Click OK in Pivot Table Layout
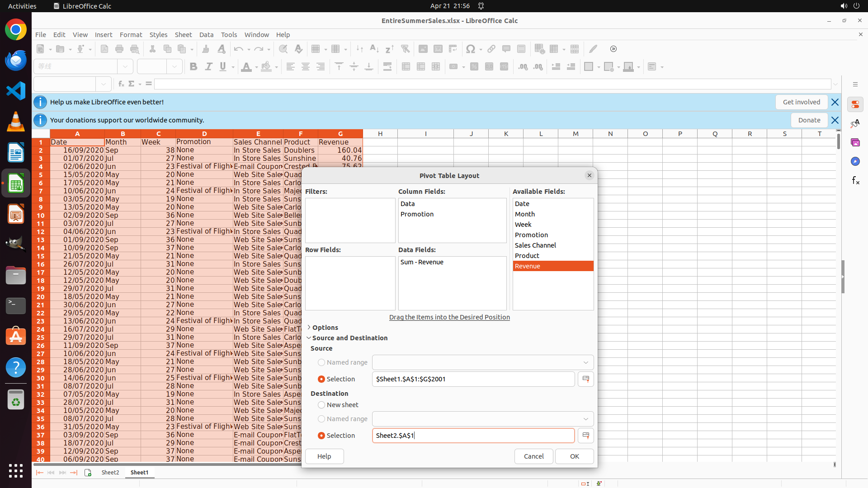The width and height of the screenshot is (868, 488). click(574, 456)
